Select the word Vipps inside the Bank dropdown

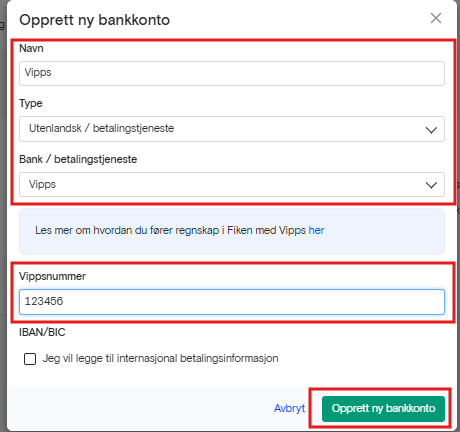[x=42, y=184]
